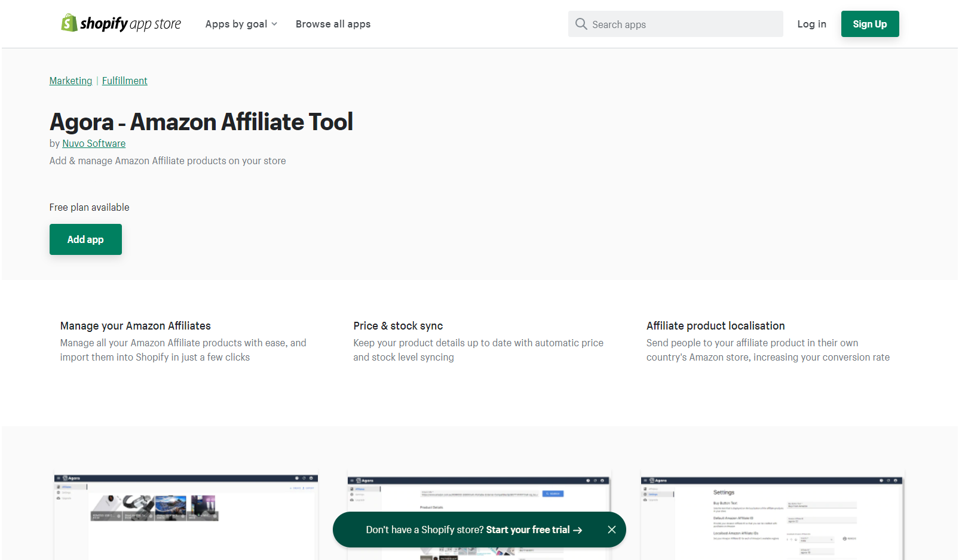Click the Affiliate product localisation heading

click(716, 326)
